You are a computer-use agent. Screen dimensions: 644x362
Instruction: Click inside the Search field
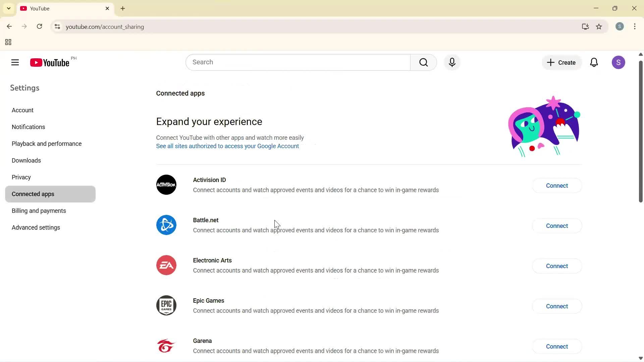(298, 62)
